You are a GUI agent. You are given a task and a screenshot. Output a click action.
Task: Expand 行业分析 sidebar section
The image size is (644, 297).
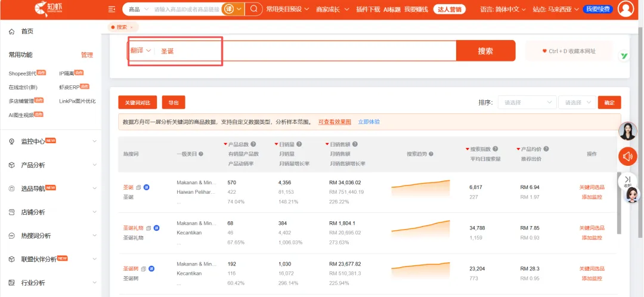(53, 283)
